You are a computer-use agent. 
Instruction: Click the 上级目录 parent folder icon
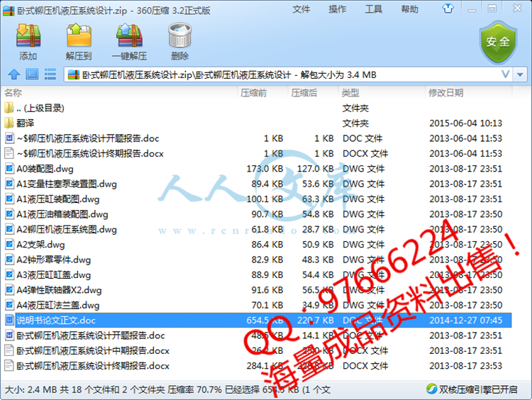click(x=9, y=108)
